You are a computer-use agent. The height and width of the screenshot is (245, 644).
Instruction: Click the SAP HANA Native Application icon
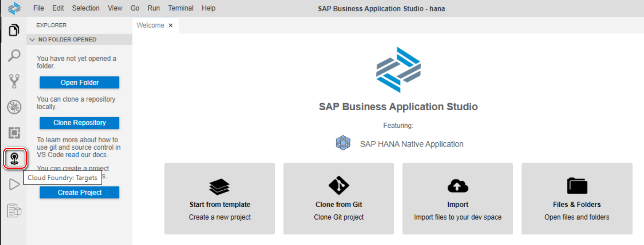click(x=343, y=143)
